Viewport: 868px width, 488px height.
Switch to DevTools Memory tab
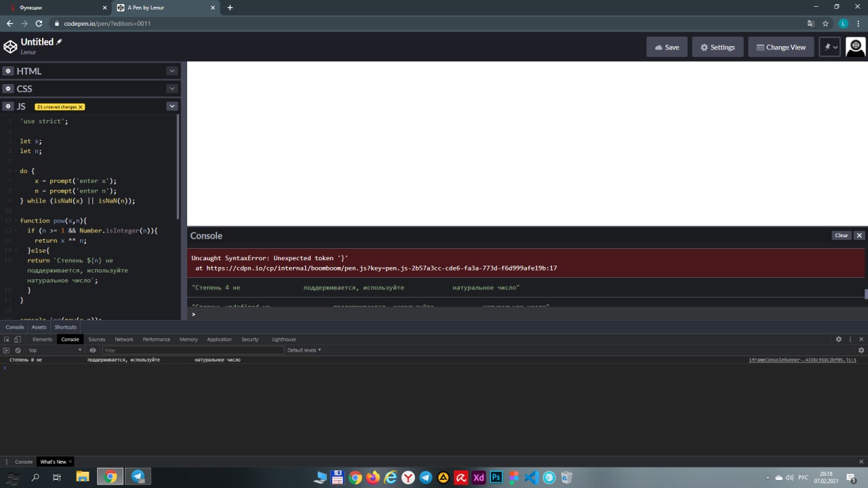point(189,339)
